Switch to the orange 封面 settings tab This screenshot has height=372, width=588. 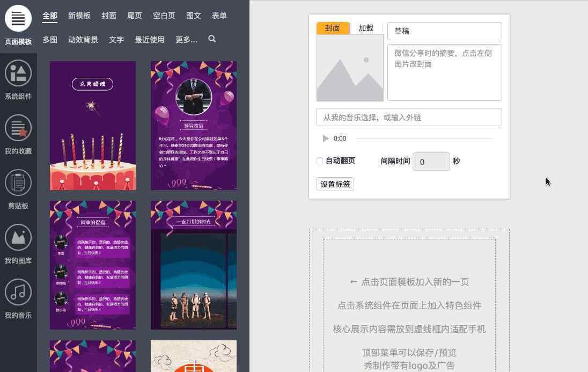[x=333, y=28]
